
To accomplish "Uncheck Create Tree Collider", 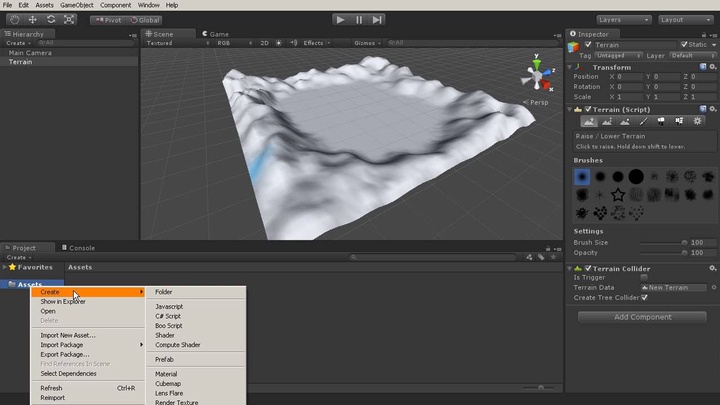I will (644, 297).
